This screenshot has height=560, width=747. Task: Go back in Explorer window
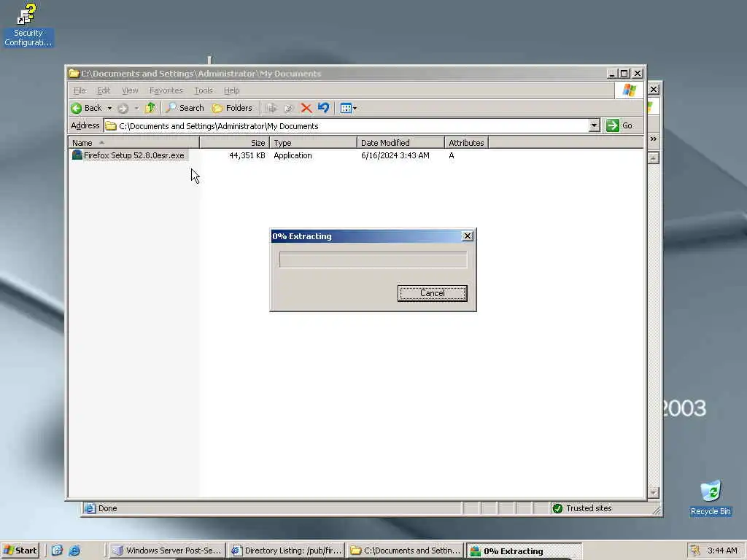click(87, 108)
